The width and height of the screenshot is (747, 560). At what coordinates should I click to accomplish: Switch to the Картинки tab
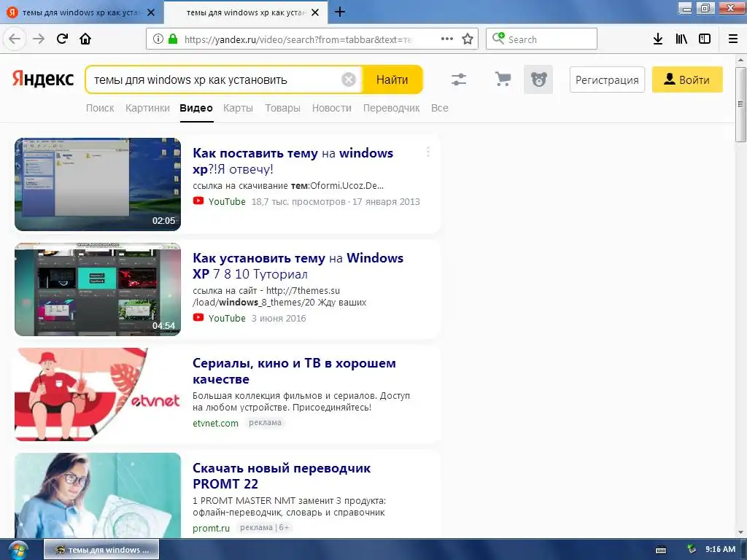pos(147,108)
